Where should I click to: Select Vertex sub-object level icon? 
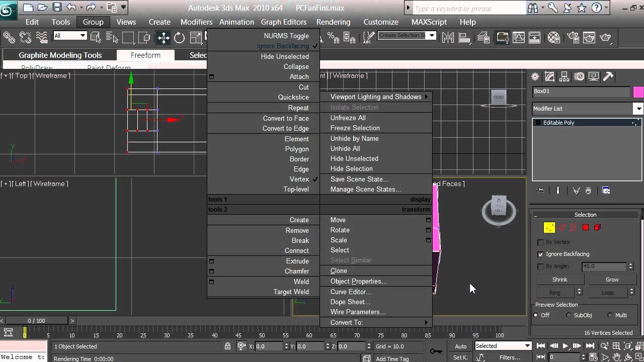pyautogui.click(x=549, y=228)
